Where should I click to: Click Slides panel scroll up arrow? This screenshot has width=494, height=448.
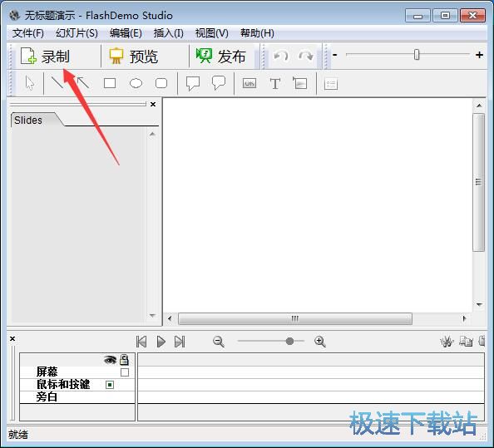(152, 135)
